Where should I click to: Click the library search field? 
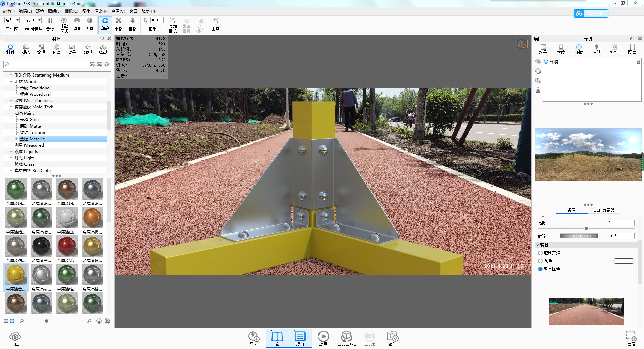[46, 64]
